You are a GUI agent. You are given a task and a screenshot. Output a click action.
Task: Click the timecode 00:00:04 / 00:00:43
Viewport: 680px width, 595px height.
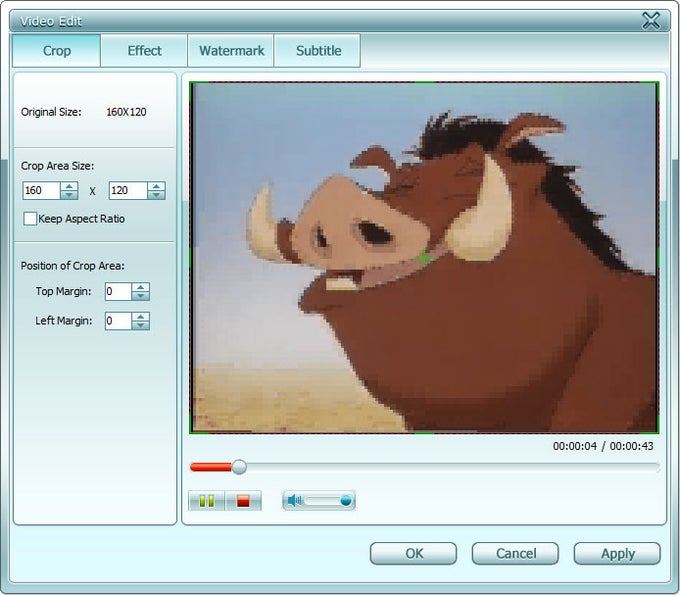[x=603, y=446]
